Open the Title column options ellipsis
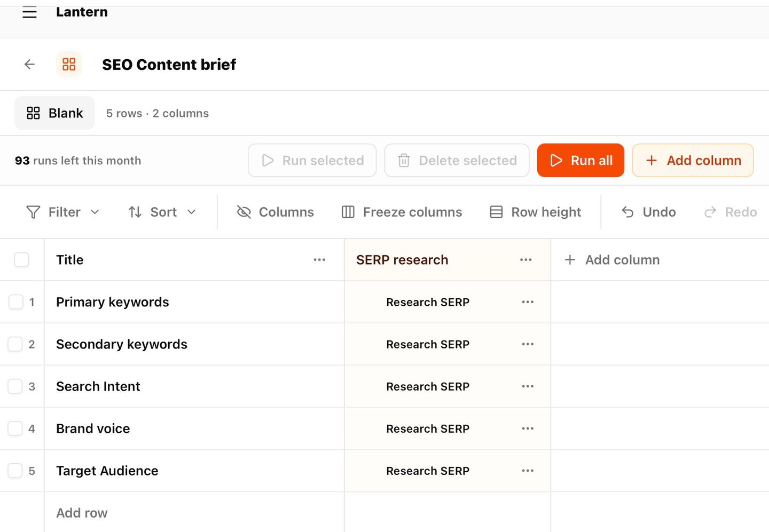 (x=319, y=260)
